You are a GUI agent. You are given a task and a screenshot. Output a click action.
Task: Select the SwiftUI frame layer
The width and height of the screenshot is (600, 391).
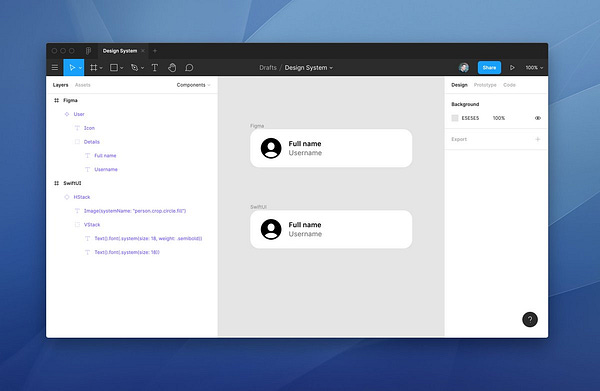(72, 183)
